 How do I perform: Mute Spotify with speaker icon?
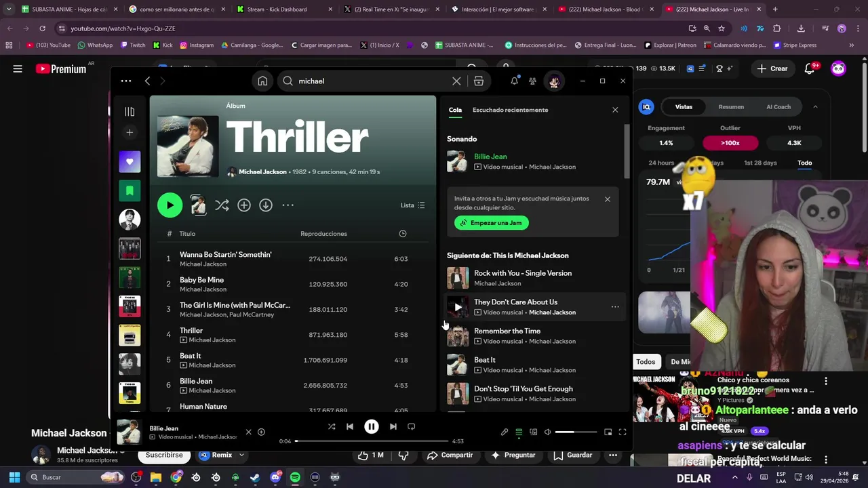pyautogui.click(x=547, y=432)
